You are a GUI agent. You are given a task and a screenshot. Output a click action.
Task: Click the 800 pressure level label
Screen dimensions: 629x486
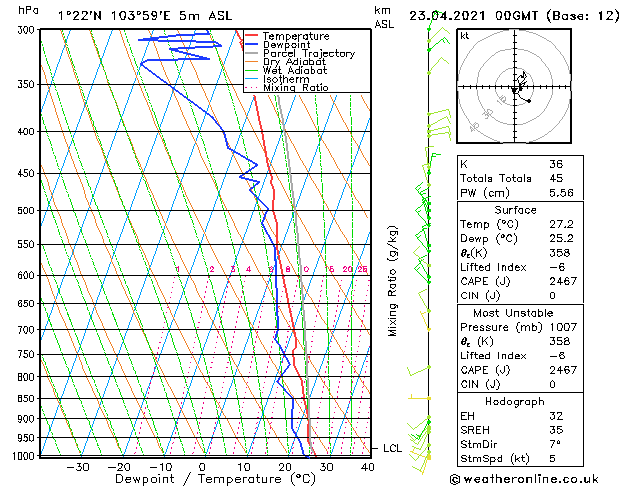(28, 377)
